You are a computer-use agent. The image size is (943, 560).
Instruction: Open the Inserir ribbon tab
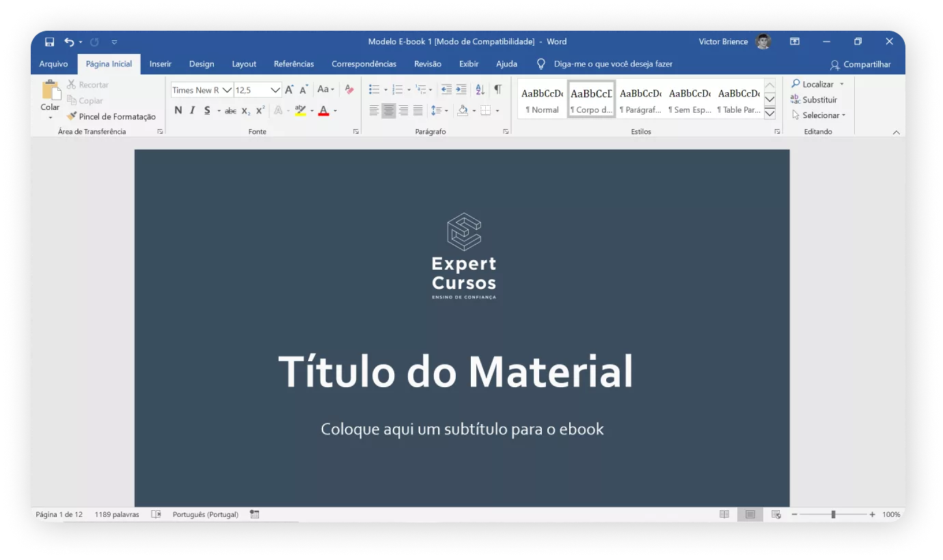tap(161, 64)
